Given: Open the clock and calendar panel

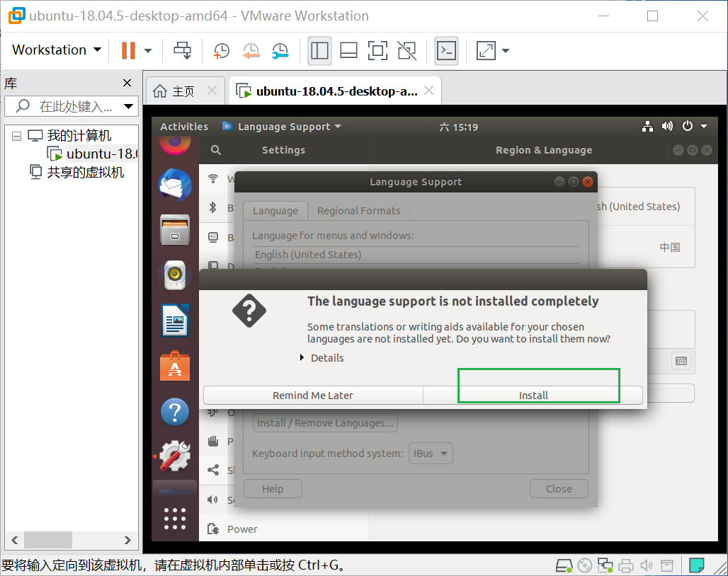Looking at the screenshot, I should [x=458, y=127].
